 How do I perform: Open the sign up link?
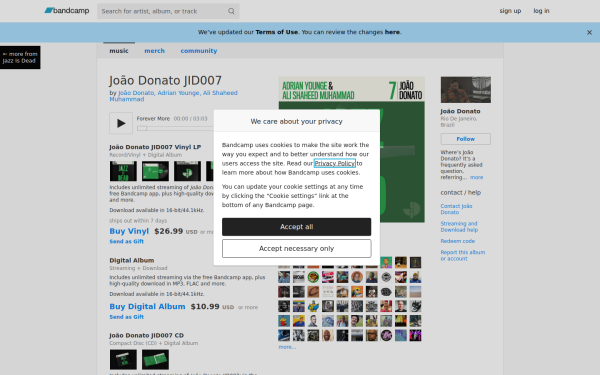tap(510, 11)
